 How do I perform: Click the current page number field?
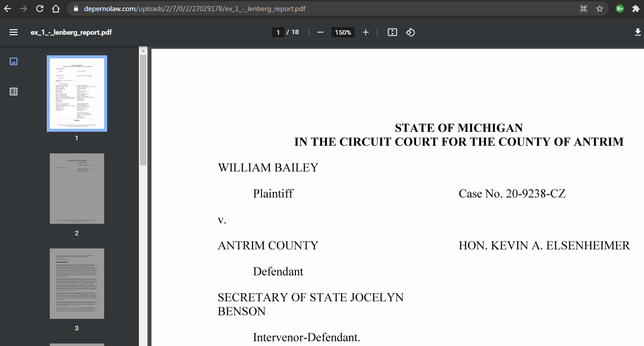(x=278, y=32)
